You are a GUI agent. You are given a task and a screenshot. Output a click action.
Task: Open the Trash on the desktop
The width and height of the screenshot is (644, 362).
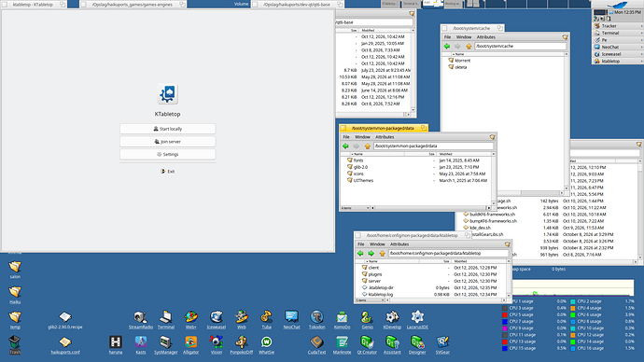click(x=15, y=345)
